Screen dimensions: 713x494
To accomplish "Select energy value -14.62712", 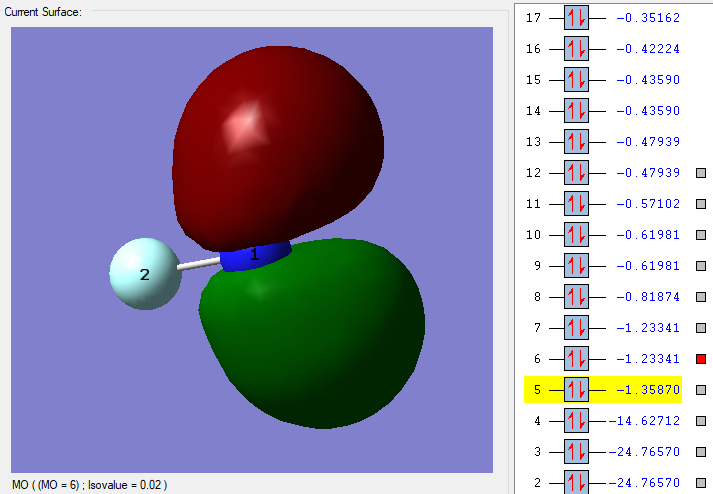I will (644, 420).
